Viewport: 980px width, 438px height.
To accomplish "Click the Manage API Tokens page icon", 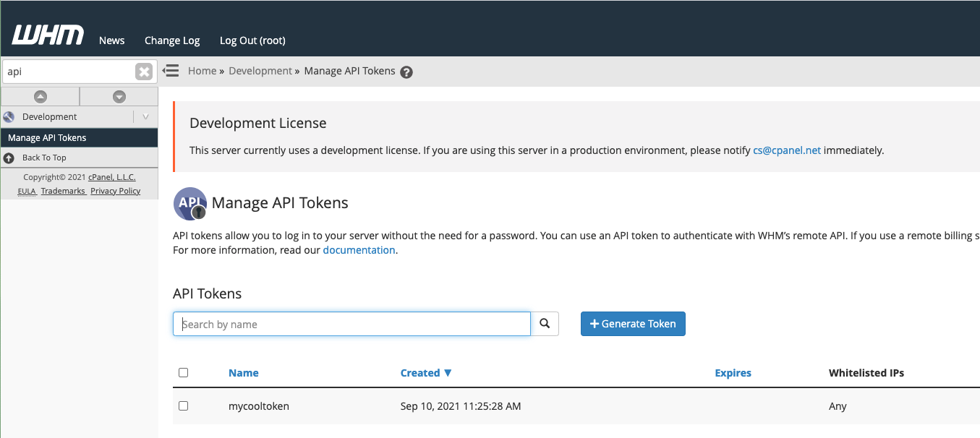I will click(x=190, y=204).
